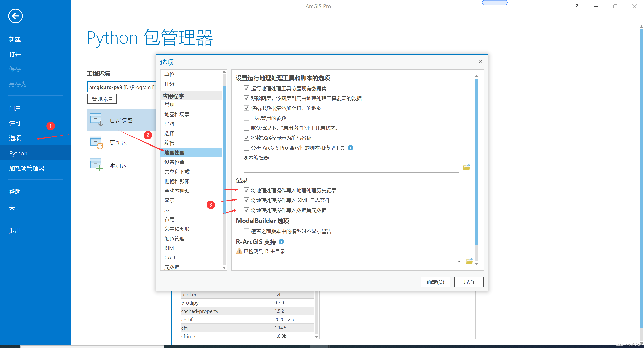Open the R home directory dropdown
644x348 pixels.
click(459, 262)
